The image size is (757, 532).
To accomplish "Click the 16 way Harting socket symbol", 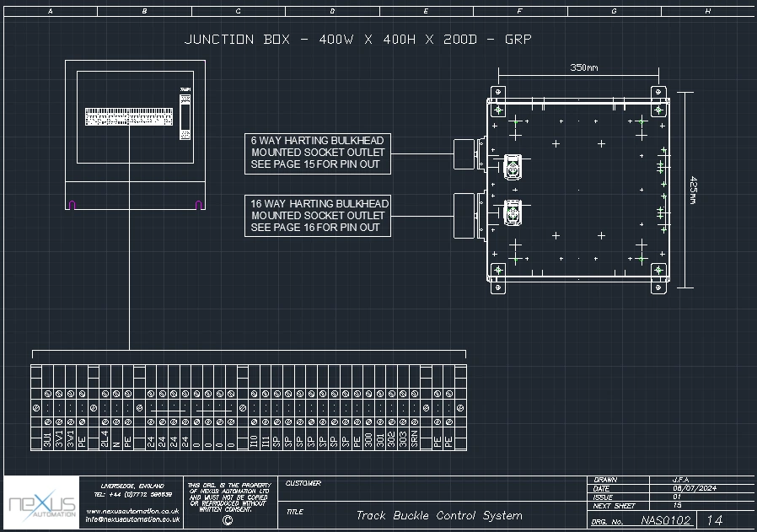I will (512, 213).
